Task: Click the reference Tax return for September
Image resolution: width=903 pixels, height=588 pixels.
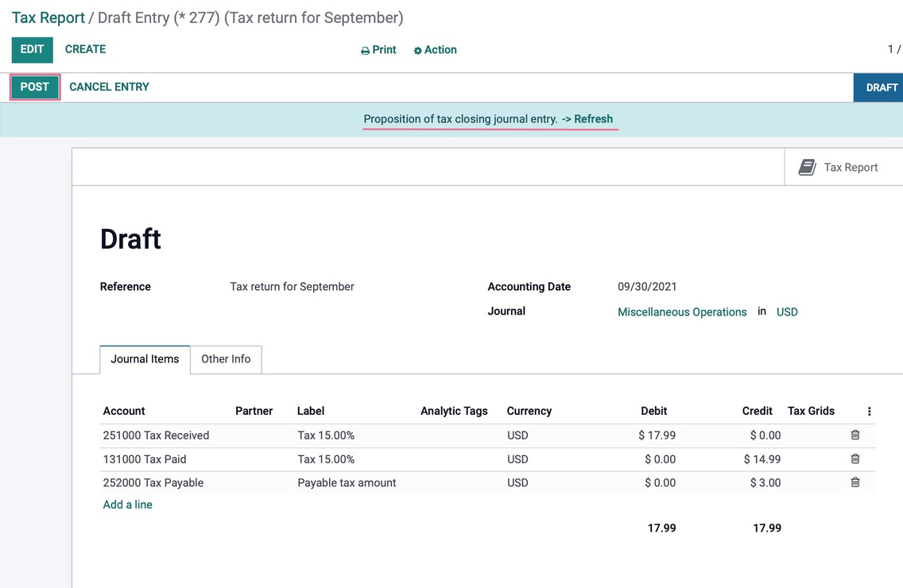Action: 292,287
